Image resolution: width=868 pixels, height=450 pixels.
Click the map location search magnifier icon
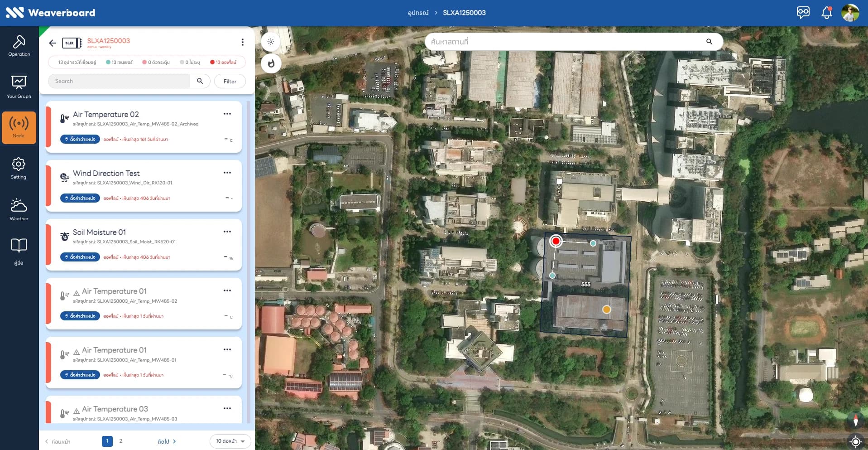[709, 42]
